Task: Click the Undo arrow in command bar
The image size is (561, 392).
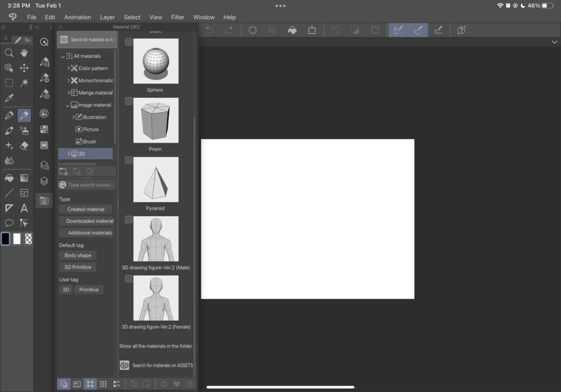Action: tap(210, 30)
